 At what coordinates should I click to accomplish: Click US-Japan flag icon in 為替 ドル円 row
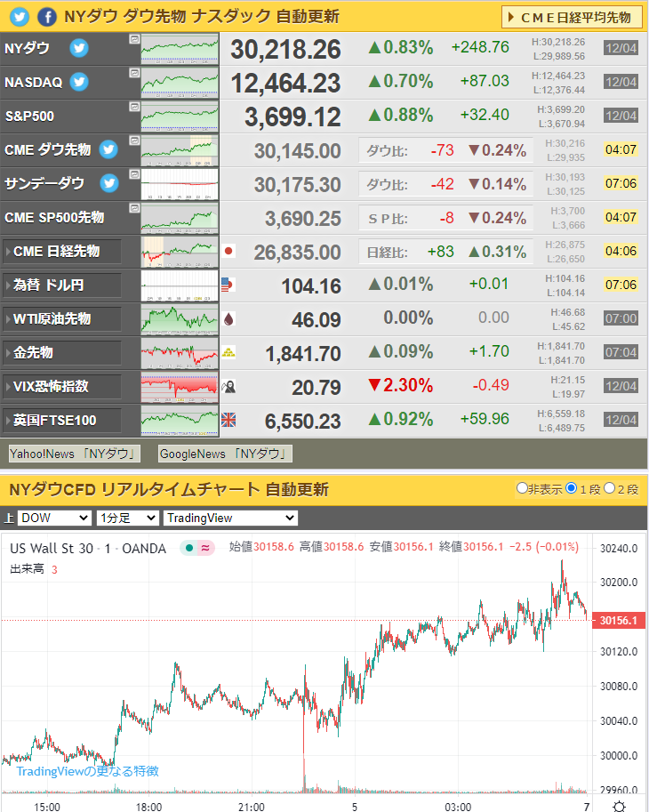(228, 285)
